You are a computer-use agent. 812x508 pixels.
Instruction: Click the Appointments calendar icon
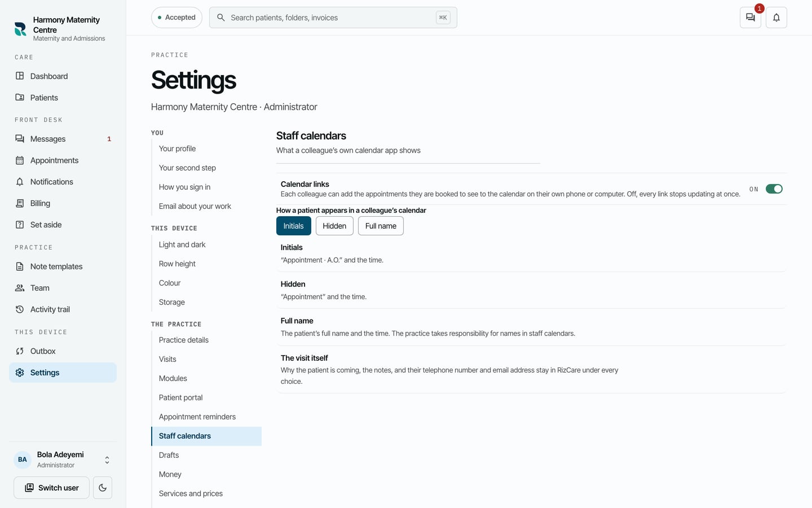(20, 160)
